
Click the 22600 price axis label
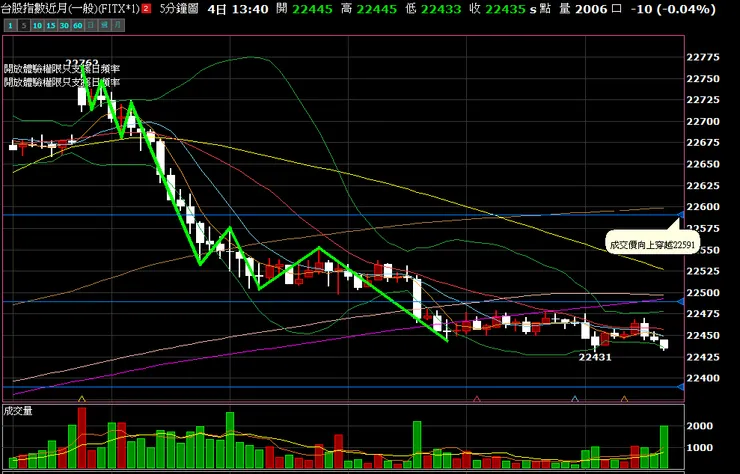[x=703, y=207]
